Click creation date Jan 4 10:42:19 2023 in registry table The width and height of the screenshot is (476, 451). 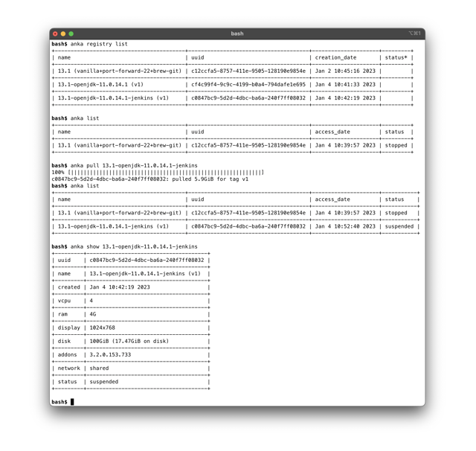click(x=345, y=97)
